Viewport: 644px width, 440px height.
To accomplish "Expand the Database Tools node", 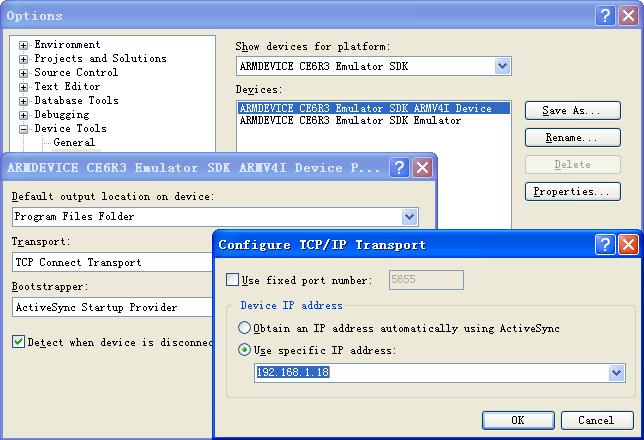I will 23,101.
